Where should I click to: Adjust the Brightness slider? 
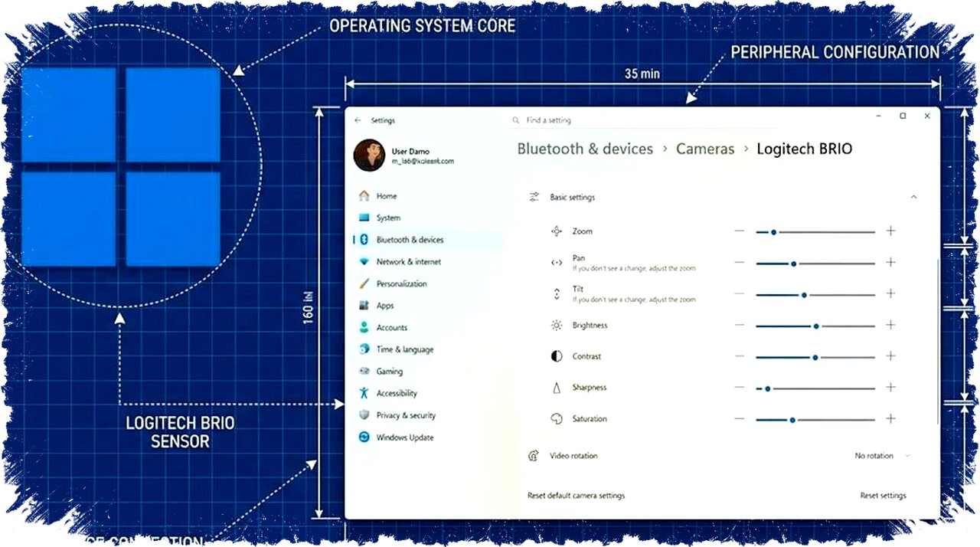(817, 326)
